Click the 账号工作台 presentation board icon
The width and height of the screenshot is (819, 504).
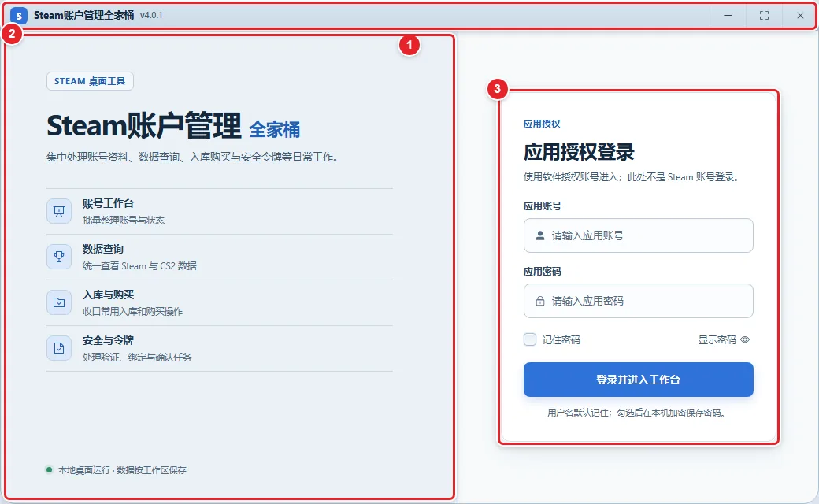point(59,211)
